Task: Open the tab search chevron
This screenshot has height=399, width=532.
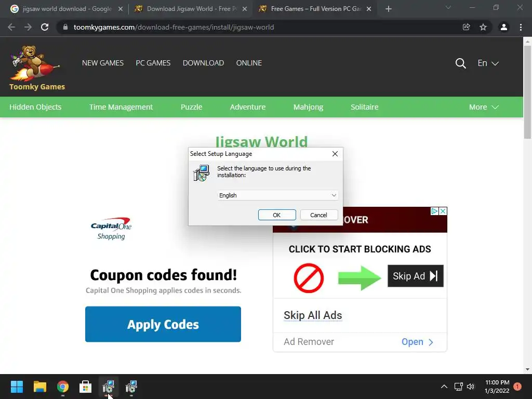Action: click(448, 7)
